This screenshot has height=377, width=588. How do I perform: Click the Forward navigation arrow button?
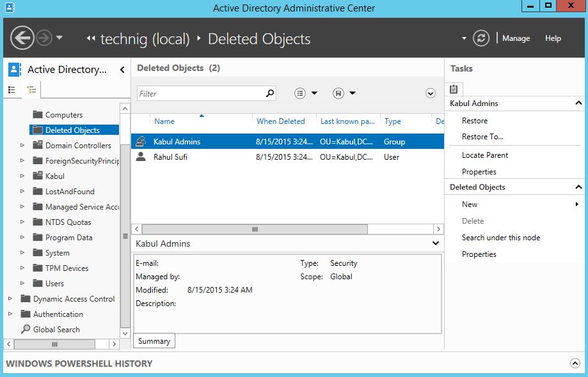pyautogui.click(x=44, y=38)
